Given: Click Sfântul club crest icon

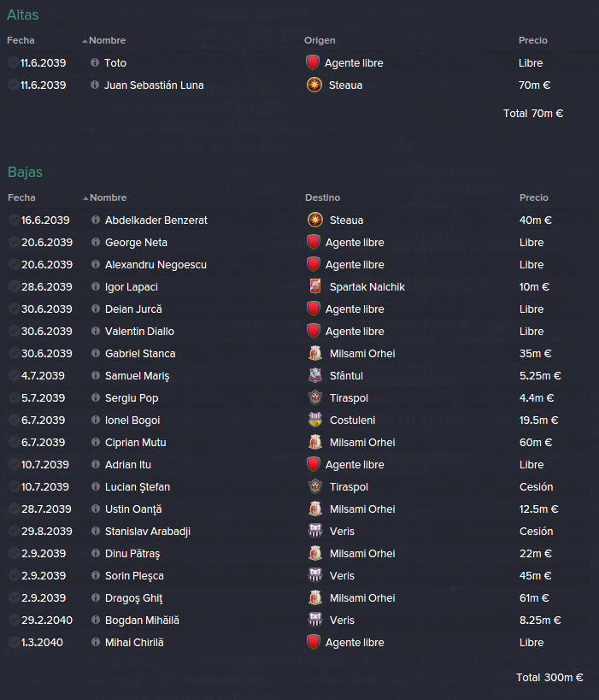Looking at the screenshot, I should (x=315, y=375).
